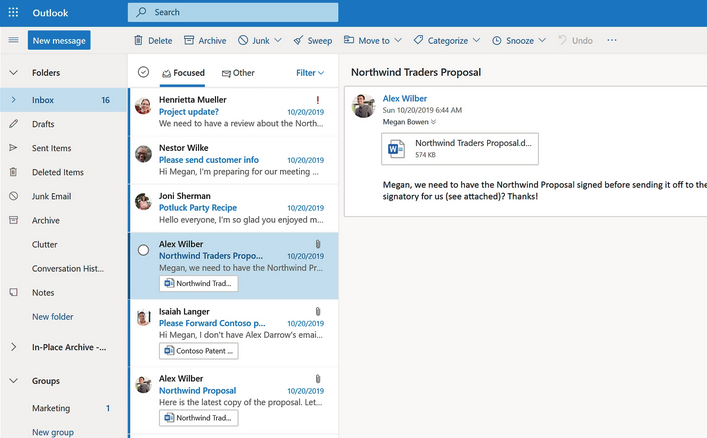Collapse the Folders section chevron
The height and width of the screenshot is (438, 707).
click(x=13, y=73)
